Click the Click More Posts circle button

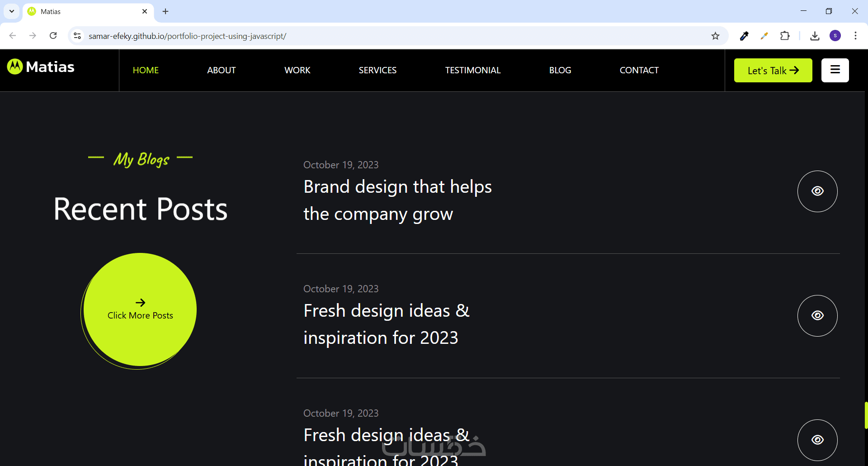coord(140,310)
